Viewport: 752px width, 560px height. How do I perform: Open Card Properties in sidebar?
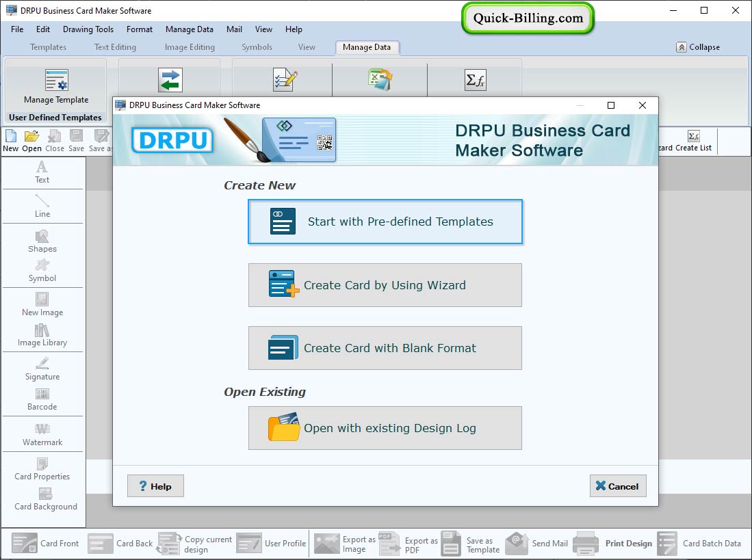[x=42, y=469]
